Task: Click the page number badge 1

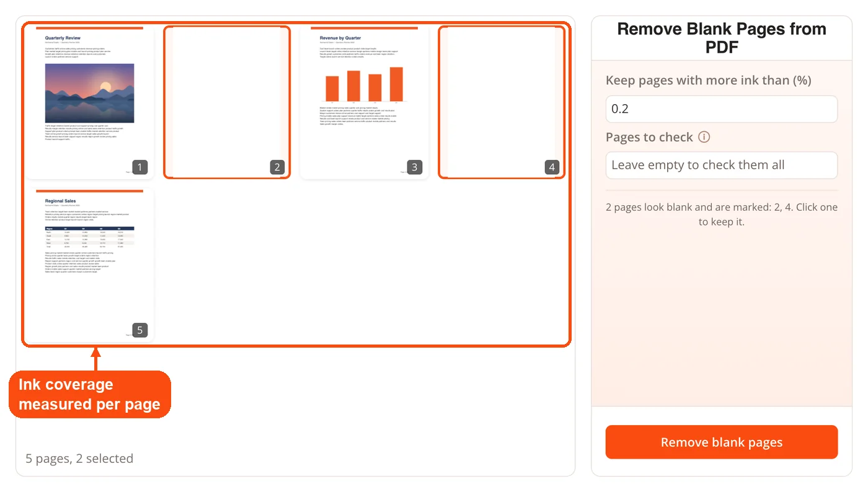Action: pyautogui.click(x=139, y=167)
